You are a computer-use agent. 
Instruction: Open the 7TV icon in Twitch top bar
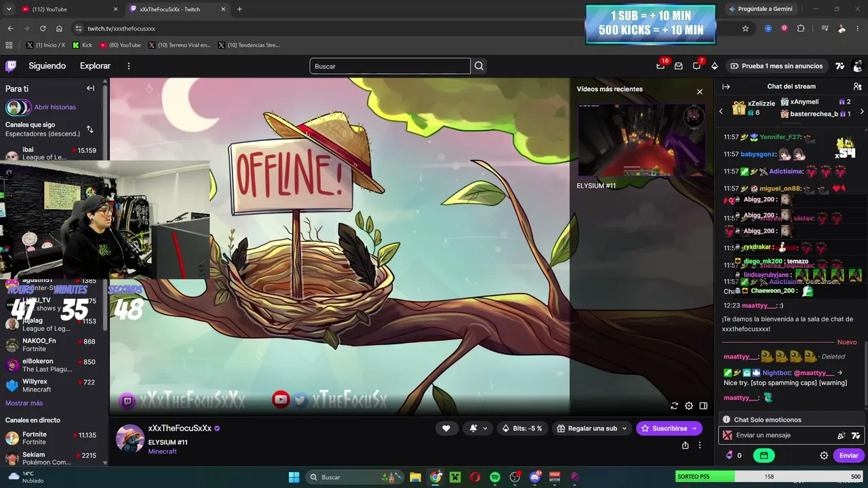pyautogui.click(x=840, y=66)
